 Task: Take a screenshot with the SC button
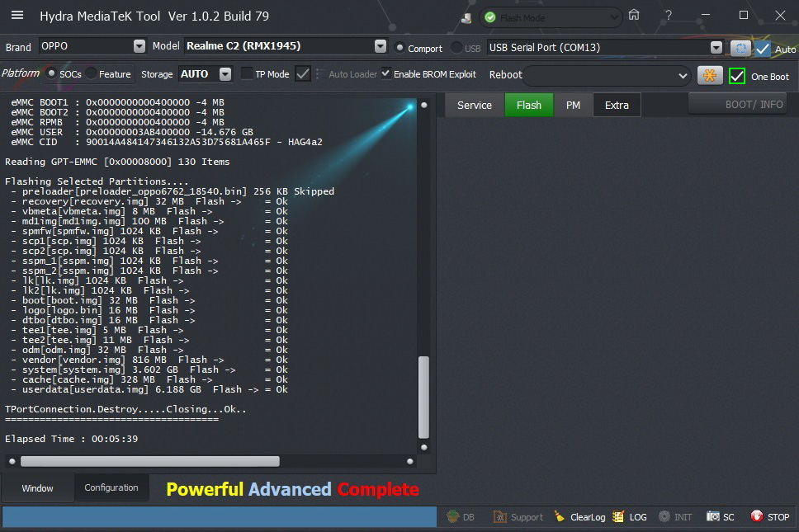(x=720, y=516)
